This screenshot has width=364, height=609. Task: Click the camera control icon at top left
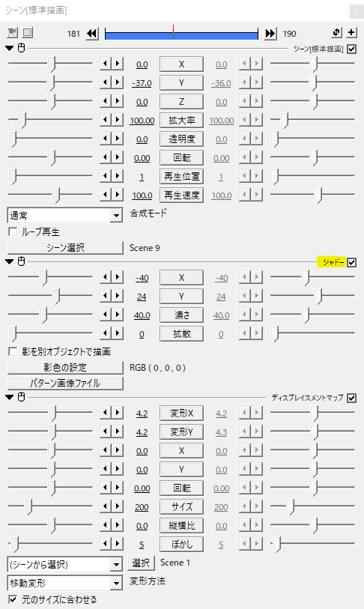tap(13, 33)
